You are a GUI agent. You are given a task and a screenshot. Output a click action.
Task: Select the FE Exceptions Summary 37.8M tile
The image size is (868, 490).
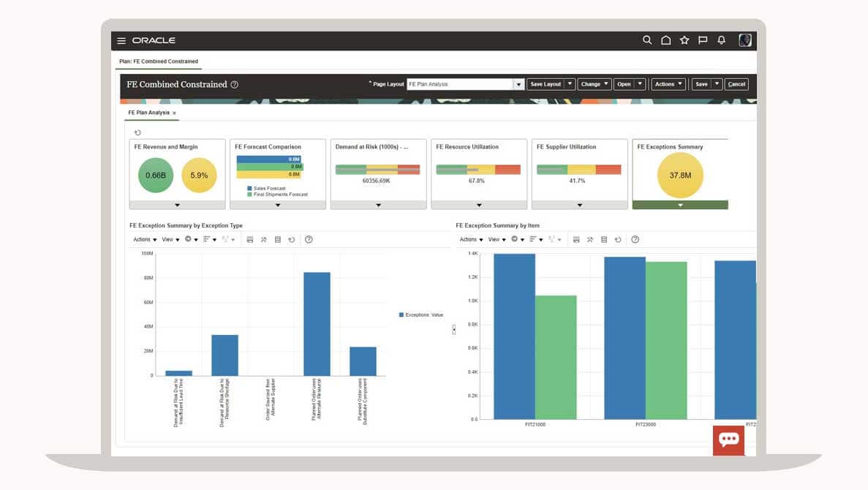(680, 176)
